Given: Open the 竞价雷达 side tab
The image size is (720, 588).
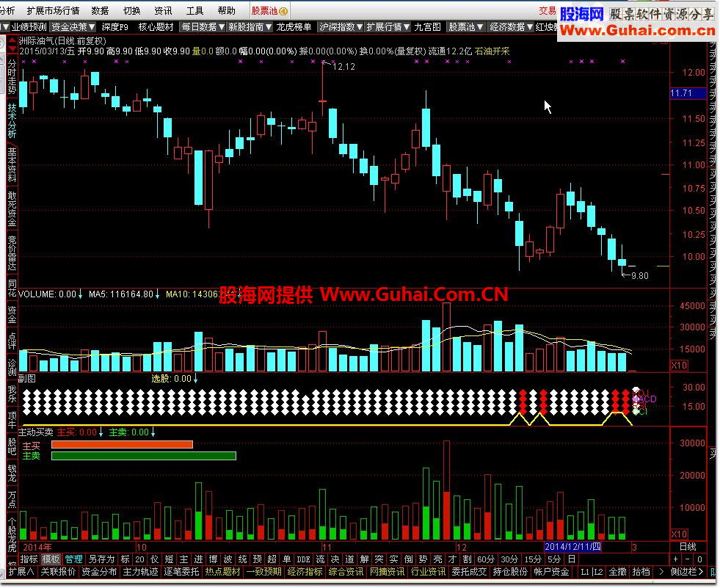Looking at the screenshot, I should [12, 253].
